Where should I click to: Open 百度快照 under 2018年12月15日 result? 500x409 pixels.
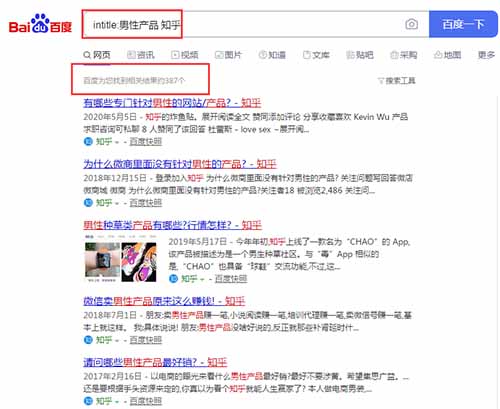click(x=145, y=202)
